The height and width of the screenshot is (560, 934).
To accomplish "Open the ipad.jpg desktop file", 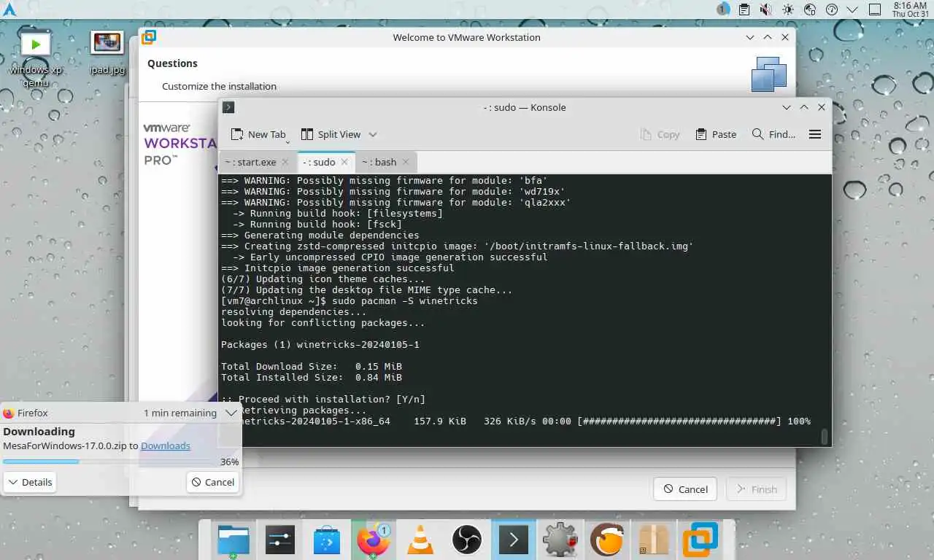I will pos(107,53).
